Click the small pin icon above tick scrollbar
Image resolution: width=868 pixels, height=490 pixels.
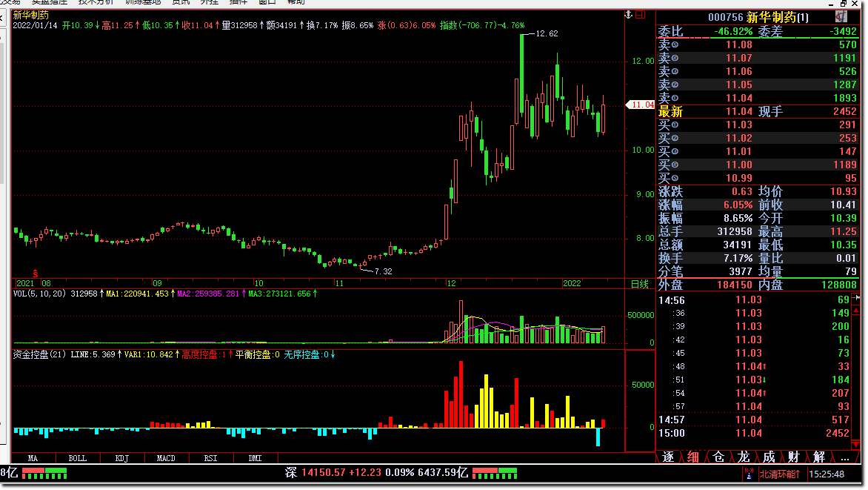click(856, 298)
